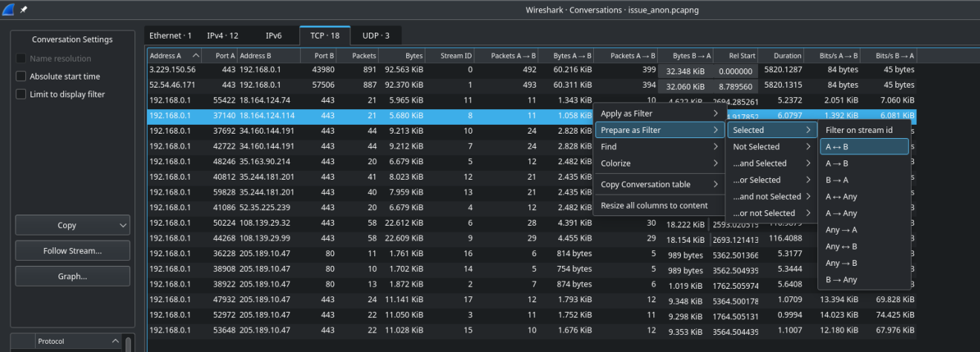Toggle the Limit to display filter checkbox
The height and width of the screenshot is (352, 980).
coord(21,94)
